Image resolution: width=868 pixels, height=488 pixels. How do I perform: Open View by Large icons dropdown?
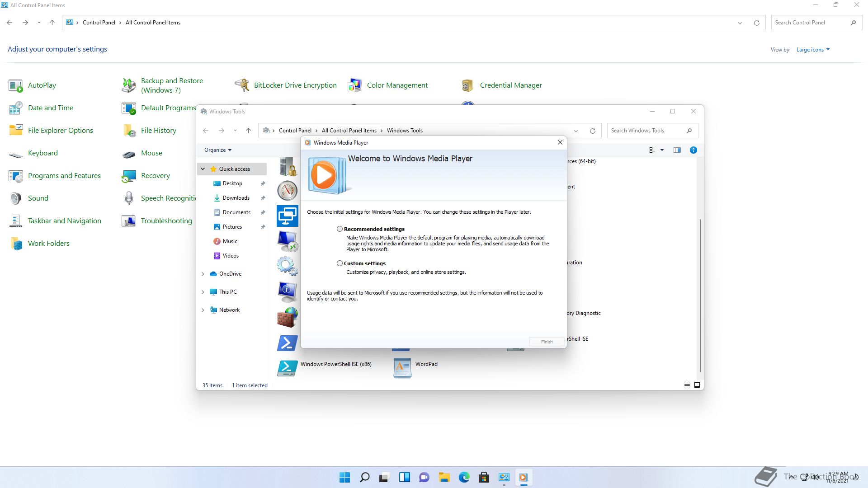click(x=813, y=50)
